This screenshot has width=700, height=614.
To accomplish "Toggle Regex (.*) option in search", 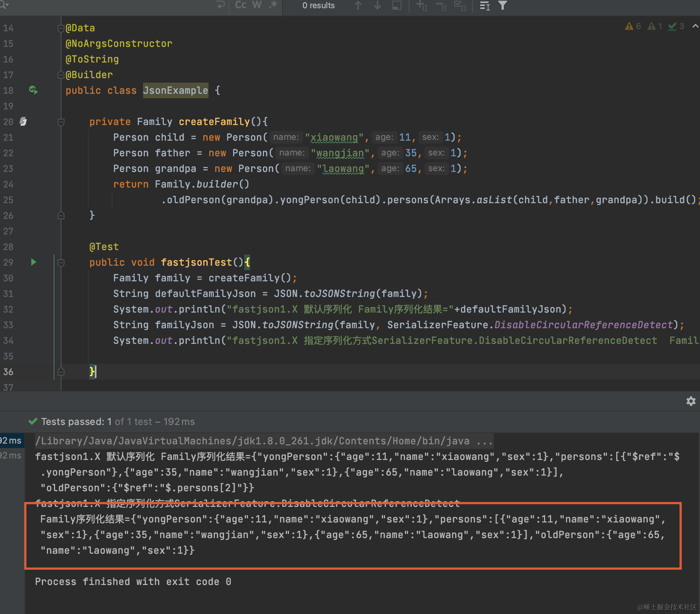I will [x=273, y=5].
